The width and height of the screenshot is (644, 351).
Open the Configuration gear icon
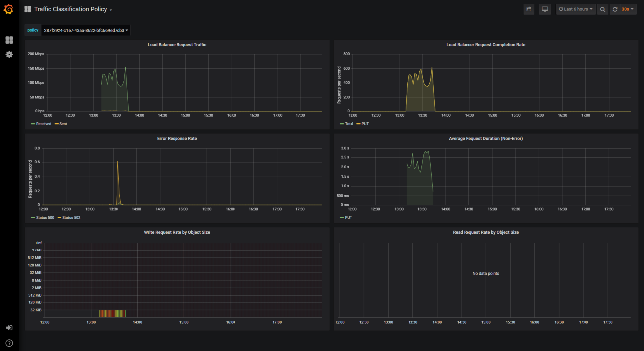9,54
